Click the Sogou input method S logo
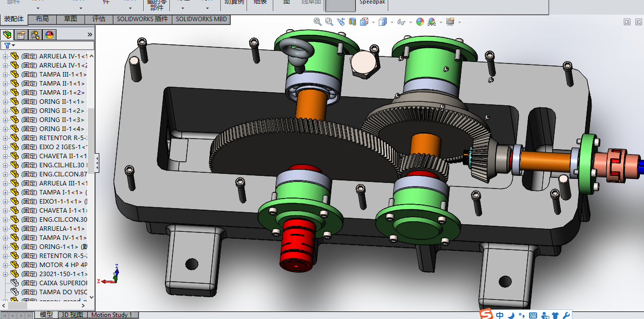The width and height of the screenshot is (644, 319). coord(486,314)
